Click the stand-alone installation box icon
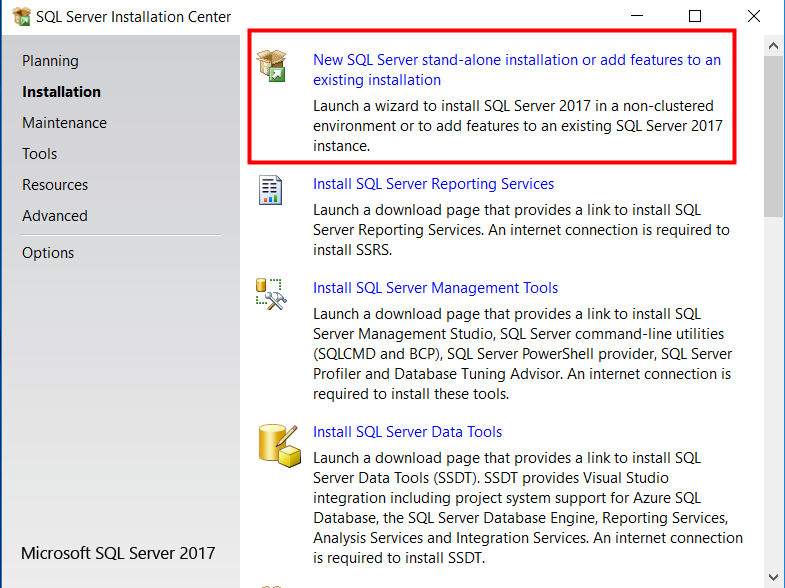Image resolution: width=785 pixels, height=588 pixels. pos(271,66)
